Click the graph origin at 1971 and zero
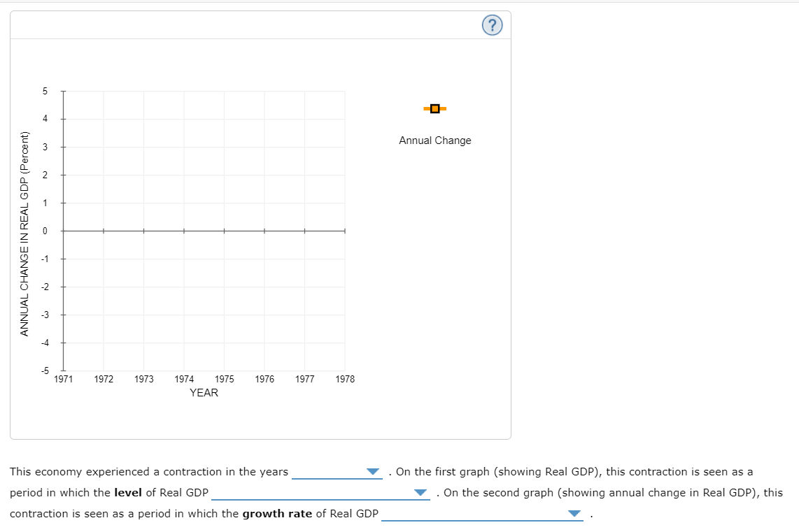Viewport: 799px width, 532px height. tap(63, 231)
